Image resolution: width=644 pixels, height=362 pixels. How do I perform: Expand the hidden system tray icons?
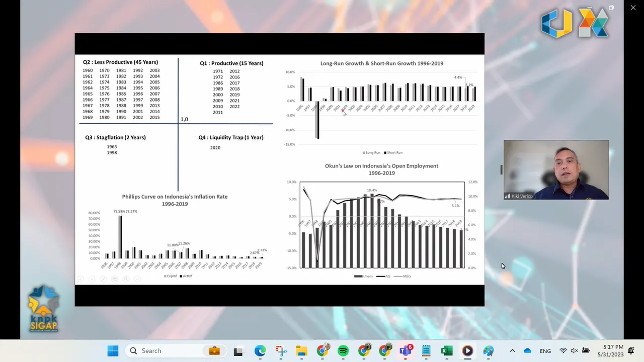click(x=512, y=351)
